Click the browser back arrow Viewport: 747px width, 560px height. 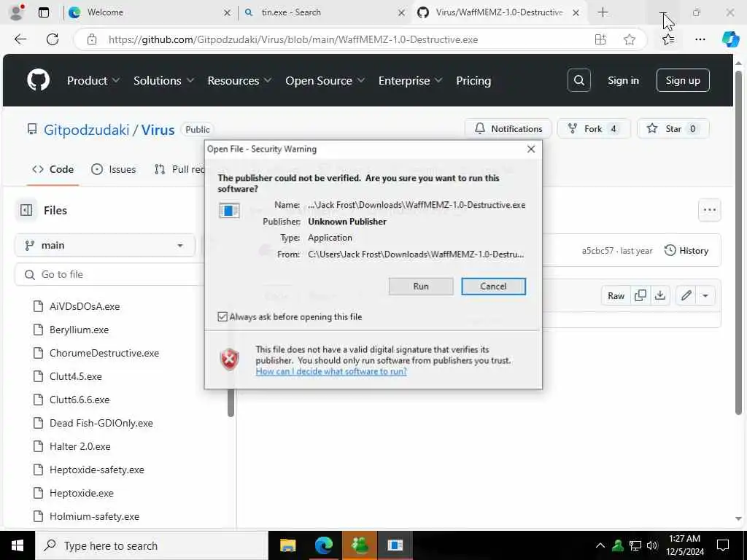point(20,39)
